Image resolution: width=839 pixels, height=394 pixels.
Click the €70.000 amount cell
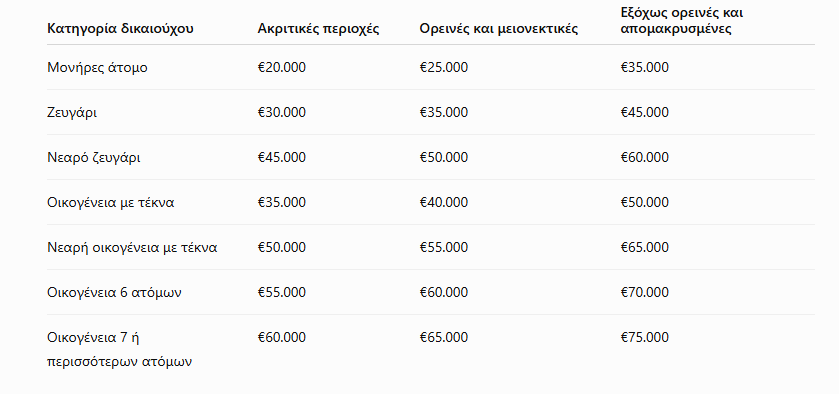tap(645, 292)
